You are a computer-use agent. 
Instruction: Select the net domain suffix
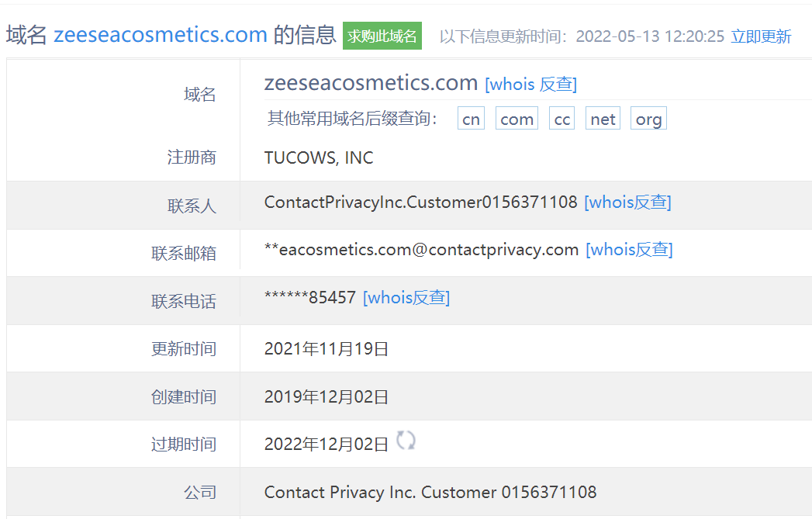603,119
